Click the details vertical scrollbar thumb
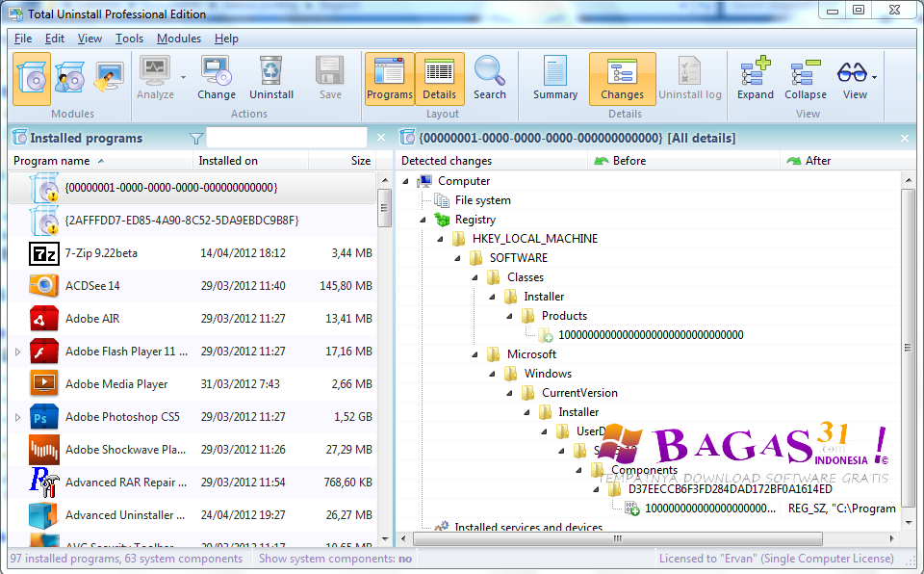 click(908, 348)
